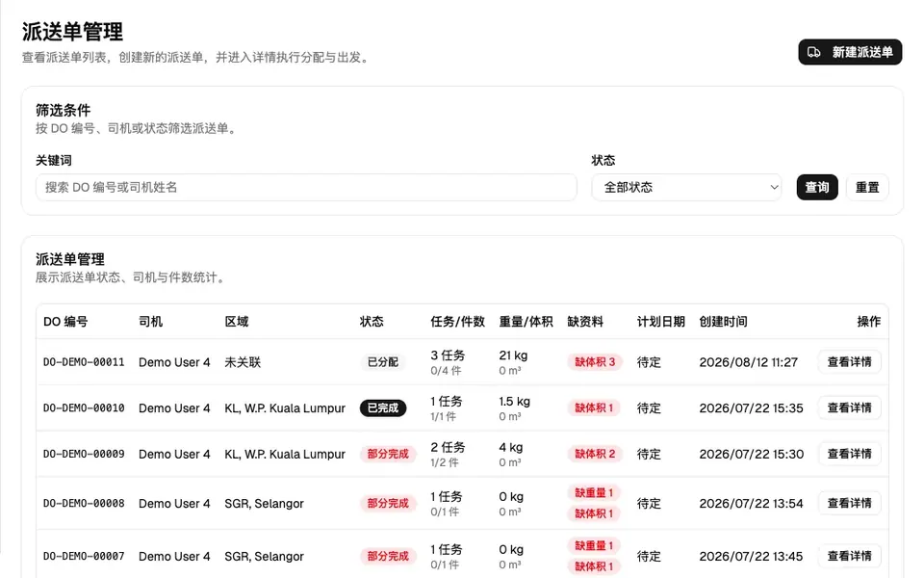924x578 pixels.
Task: Click the DO 编号 column header
Action: [x=65, y=322]
